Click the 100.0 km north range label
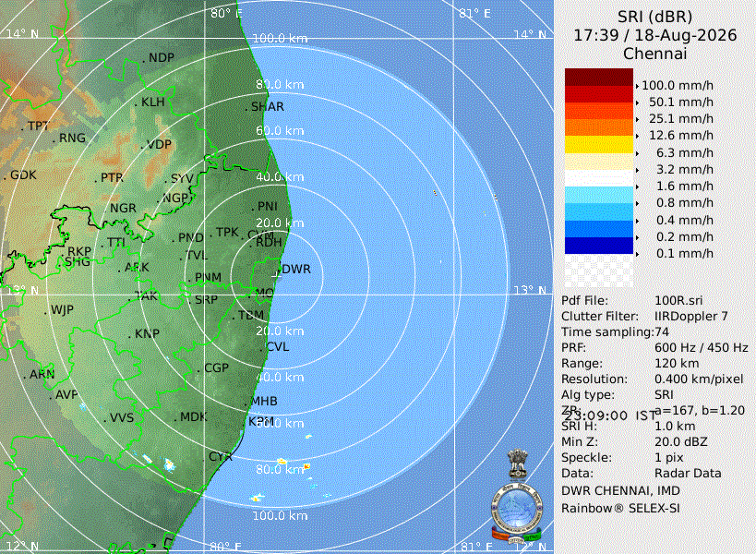756x554 pixels. coord(280,38)
